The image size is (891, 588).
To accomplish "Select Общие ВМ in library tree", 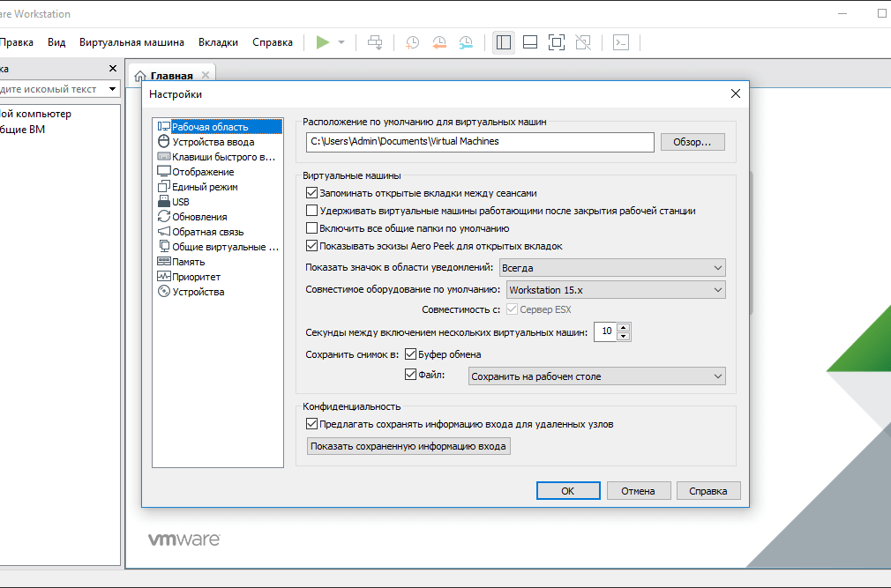I will (x=23, y=130).
